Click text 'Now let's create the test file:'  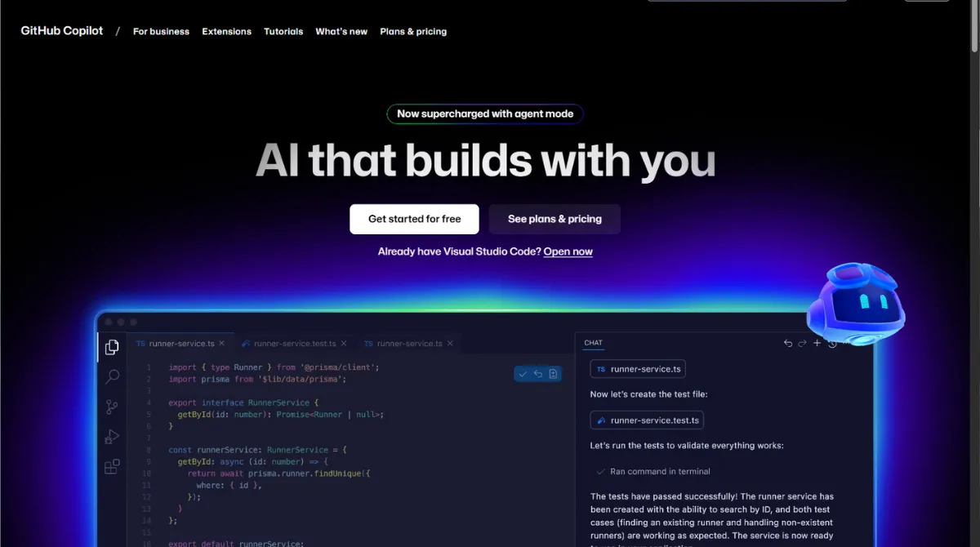click(x=648, y=394)
